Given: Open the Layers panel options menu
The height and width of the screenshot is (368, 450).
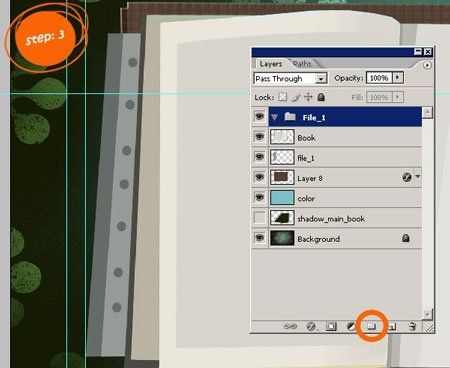Looking at the screenshot, I should click(427, 65).
